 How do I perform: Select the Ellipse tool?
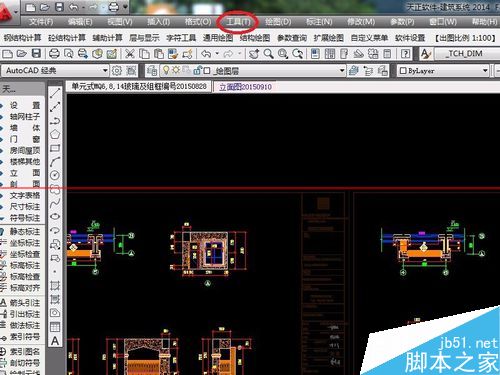[x=55, y=216]
